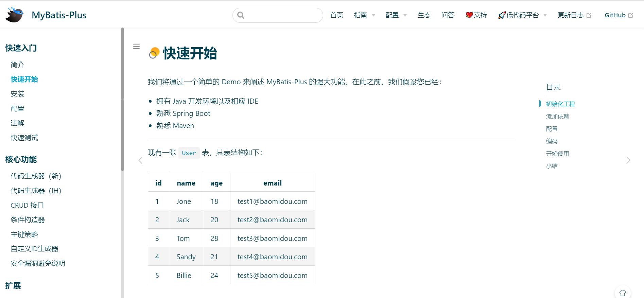Image resolution: width=644 pixels, height=298 pixels.
Task: Click the MyBatis-Plus bird logo
Action: [x=14, y=15]
